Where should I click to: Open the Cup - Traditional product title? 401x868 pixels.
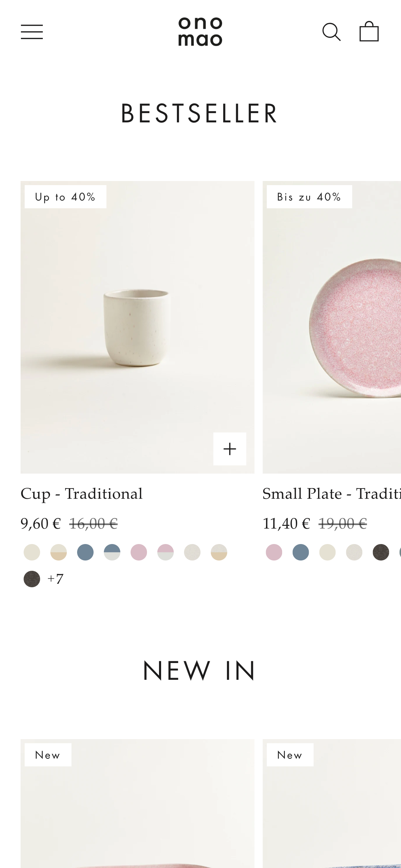pos(82,494)
